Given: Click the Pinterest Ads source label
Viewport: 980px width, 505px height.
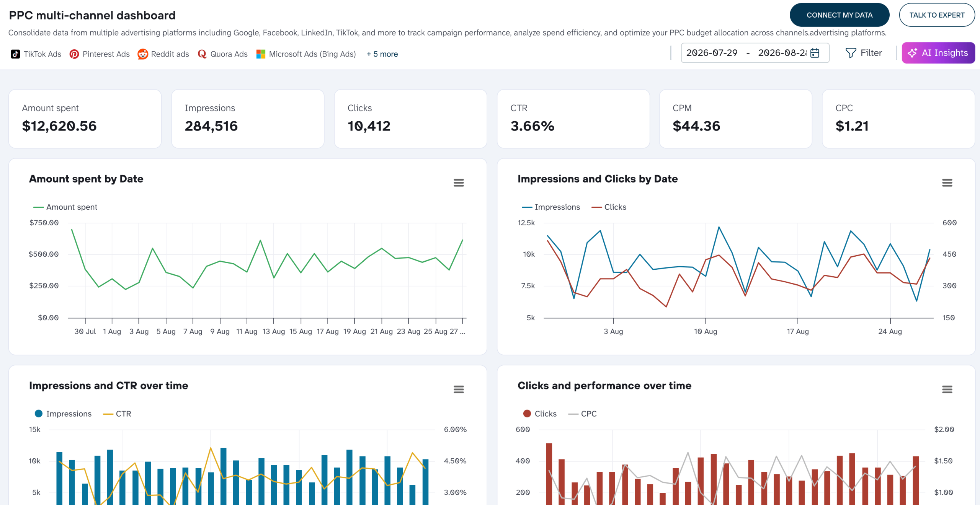Looking at the screenshot, I should pos(106,54).
